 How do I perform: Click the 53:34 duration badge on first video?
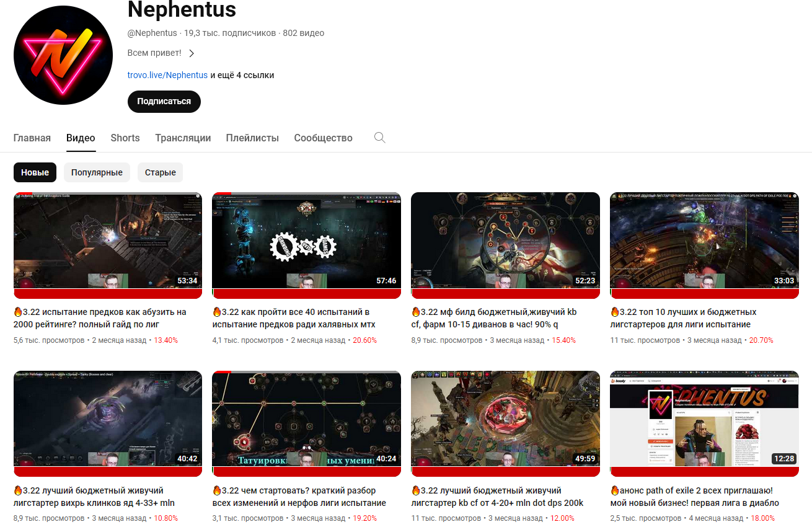click(x=187, y=281)
